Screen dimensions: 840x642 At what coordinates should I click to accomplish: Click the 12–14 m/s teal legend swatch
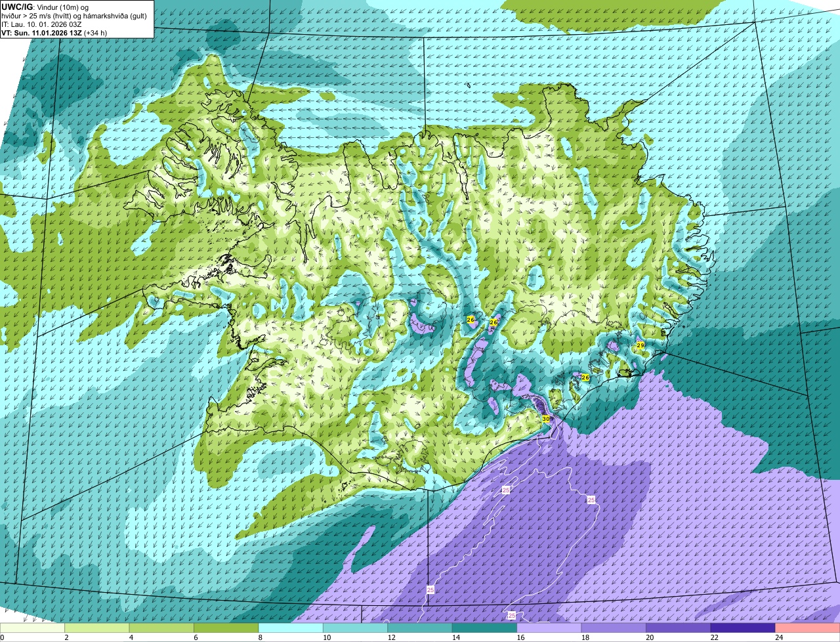(x=421, y=628)
